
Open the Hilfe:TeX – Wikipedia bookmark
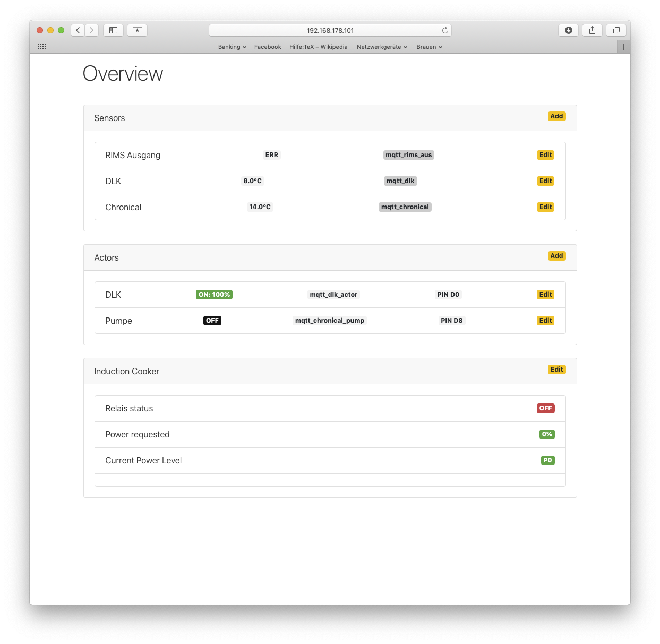click(x=318, y=47)
